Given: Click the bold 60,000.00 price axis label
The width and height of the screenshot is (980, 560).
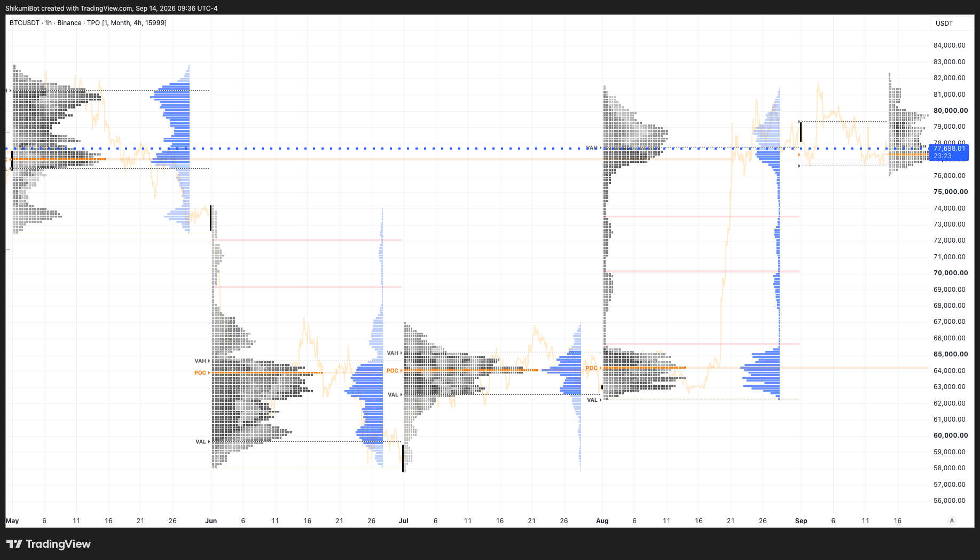Looking at the screenshot, I should click(951, 435).
